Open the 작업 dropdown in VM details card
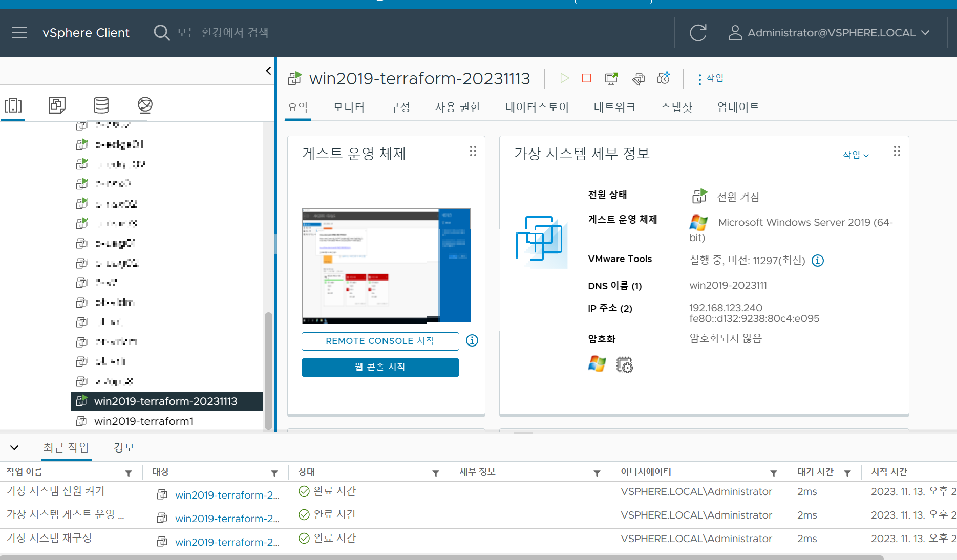957x560 pixels. coord(856,155)
